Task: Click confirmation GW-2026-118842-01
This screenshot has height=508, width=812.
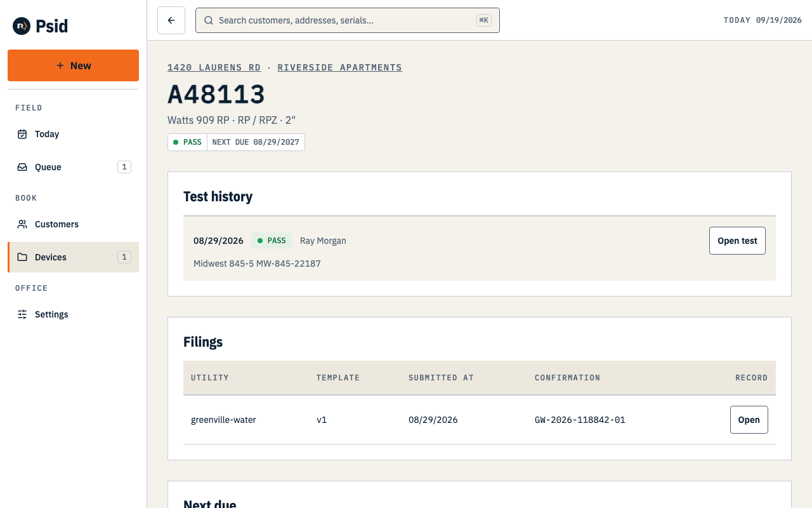Action: coord(580,420)
